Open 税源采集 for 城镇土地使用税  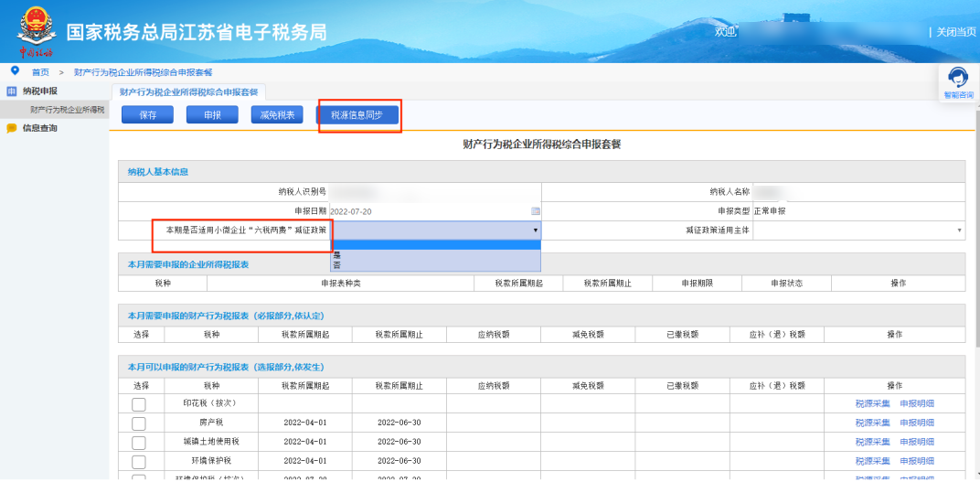pyautogui.click(x=872, y=442)
